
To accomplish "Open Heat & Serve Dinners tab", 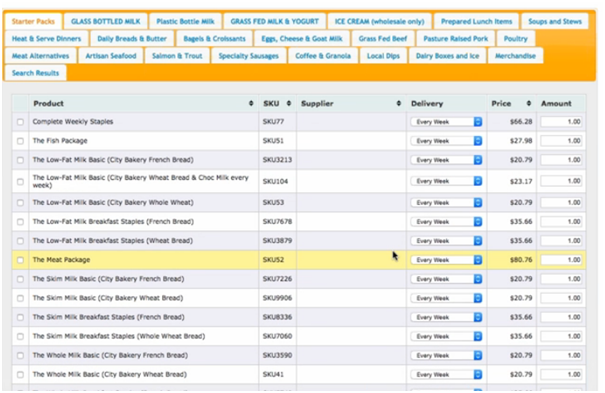I will click(x=46, y=39).
